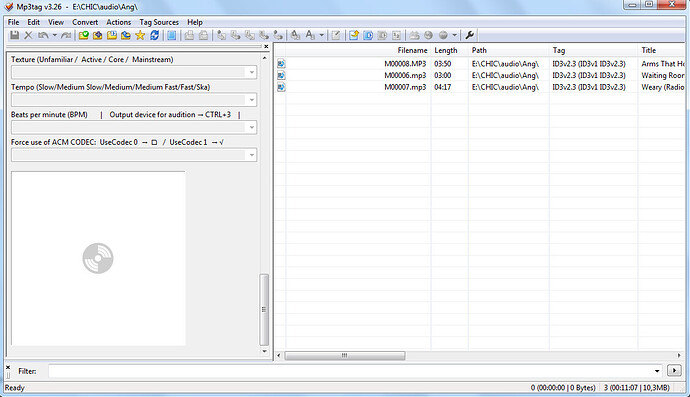Click the Remove tag X icon
Image resolution: width=690 pixels, height=397 pixels.
28,35
